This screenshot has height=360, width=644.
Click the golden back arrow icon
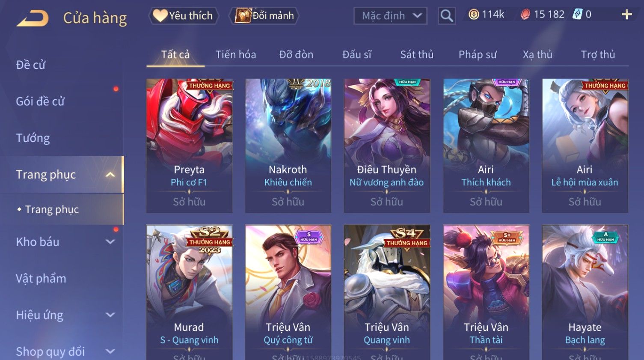pos(33,18)
